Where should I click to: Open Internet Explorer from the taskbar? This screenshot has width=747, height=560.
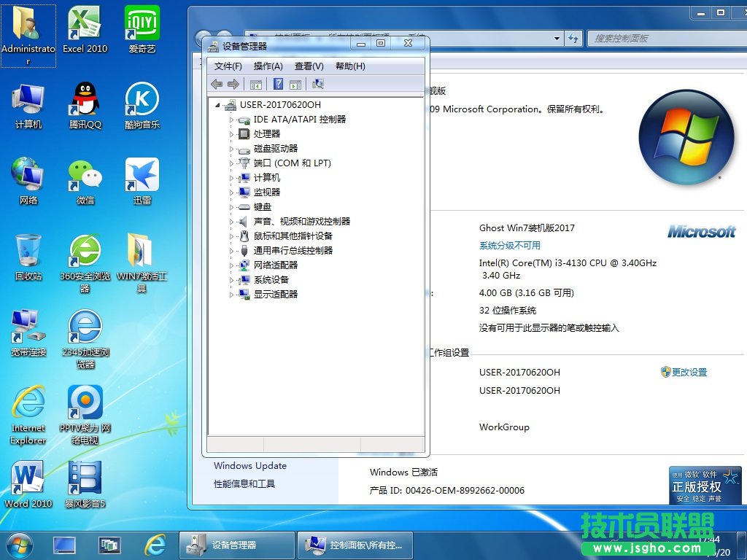tap(155, 545)
